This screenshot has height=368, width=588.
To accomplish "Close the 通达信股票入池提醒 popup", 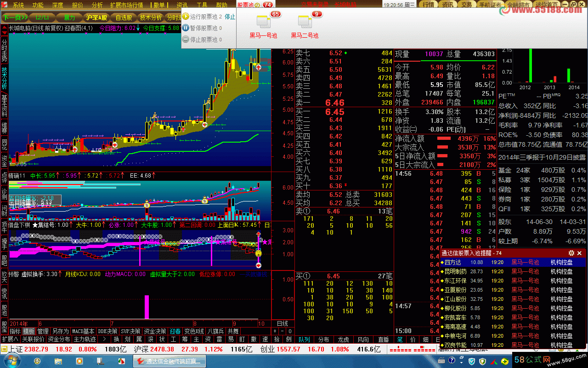I will (x=580, y=253).
